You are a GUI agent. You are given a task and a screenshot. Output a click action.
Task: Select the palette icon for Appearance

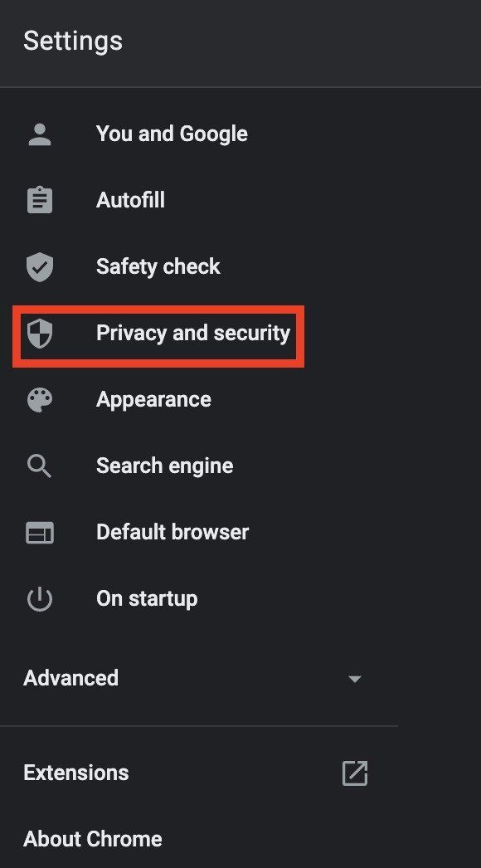tap(39, 399)
